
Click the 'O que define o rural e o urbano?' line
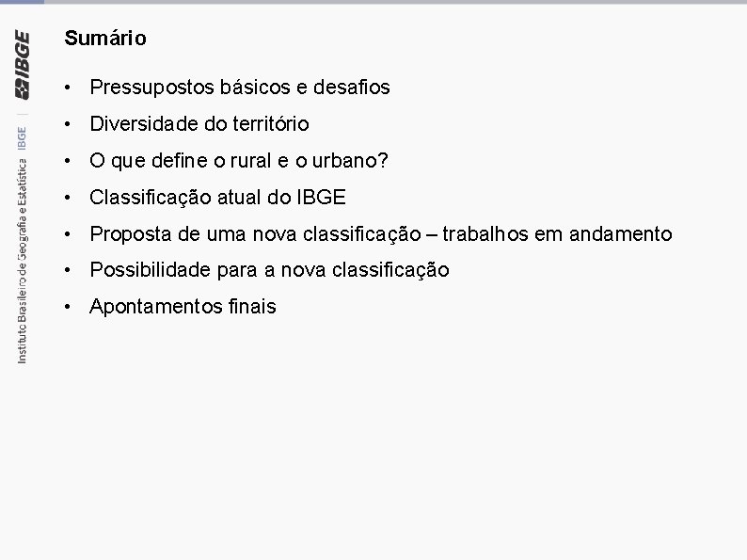(239, 161)
